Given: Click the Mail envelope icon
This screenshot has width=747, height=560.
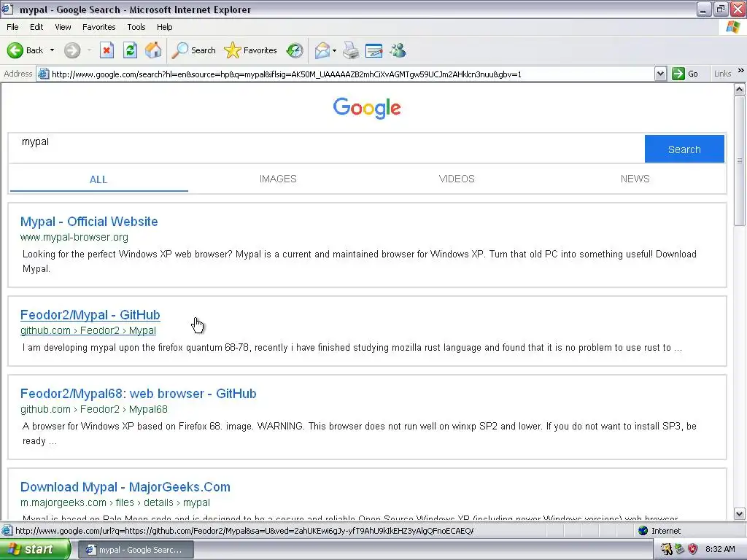Looking at the screenshot, I should coord(322,50).
